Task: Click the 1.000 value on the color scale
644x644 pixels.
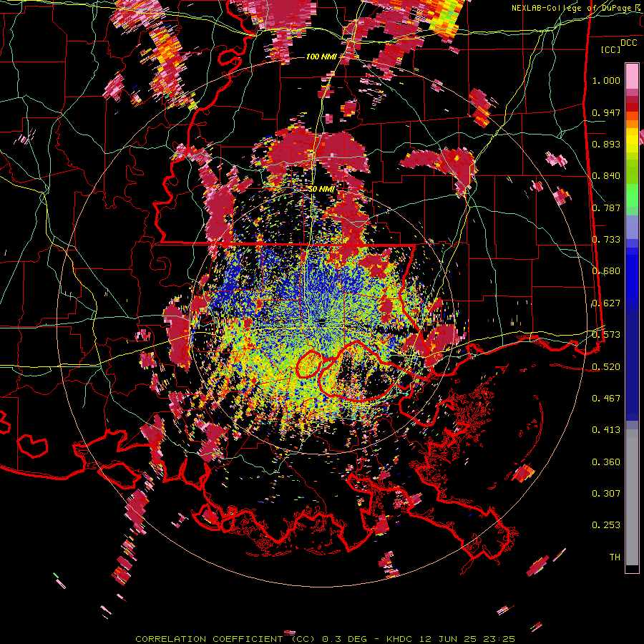Action: tap(606, 80)
